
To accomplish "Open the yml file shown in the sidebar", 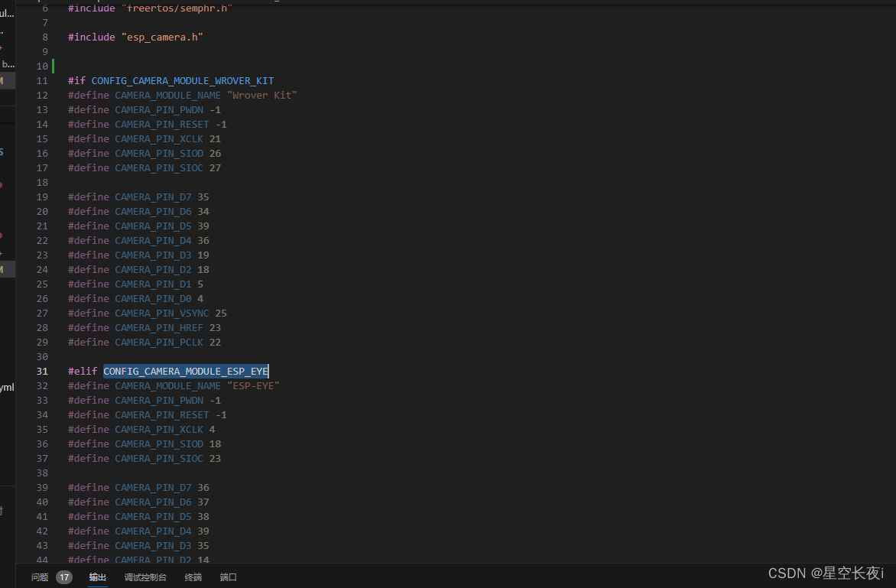I will (x=5, y=387).
